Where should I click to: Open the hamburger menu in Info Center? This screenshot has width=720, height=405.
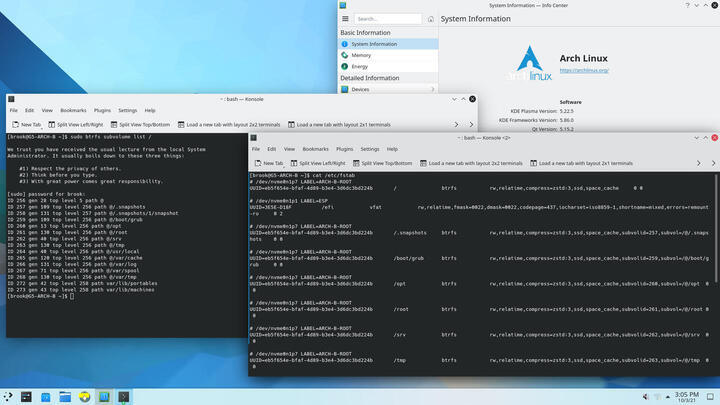(345, 19)
